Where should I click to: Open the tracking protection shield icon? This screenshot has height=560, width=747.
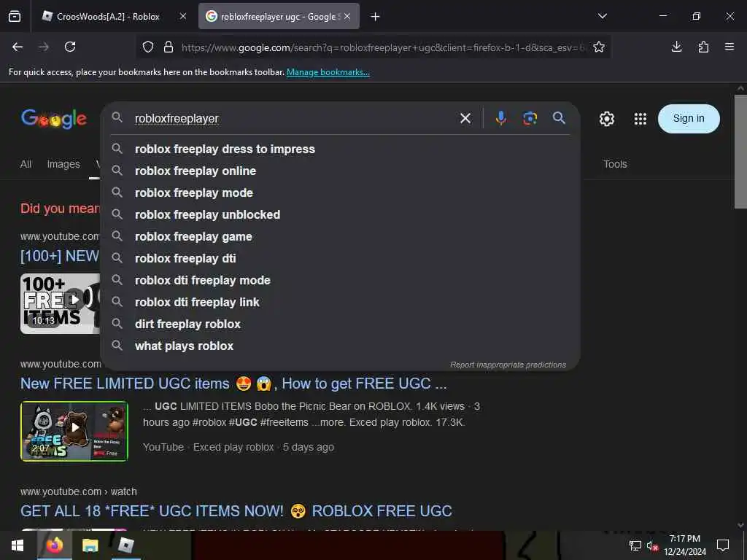tap(148, 47)
